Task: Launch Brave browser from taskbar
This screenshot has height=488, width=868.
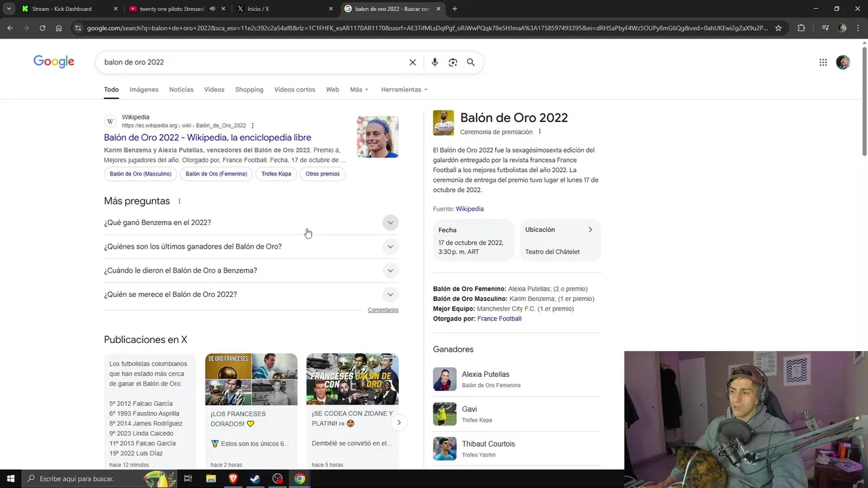Action: (233, 479)
